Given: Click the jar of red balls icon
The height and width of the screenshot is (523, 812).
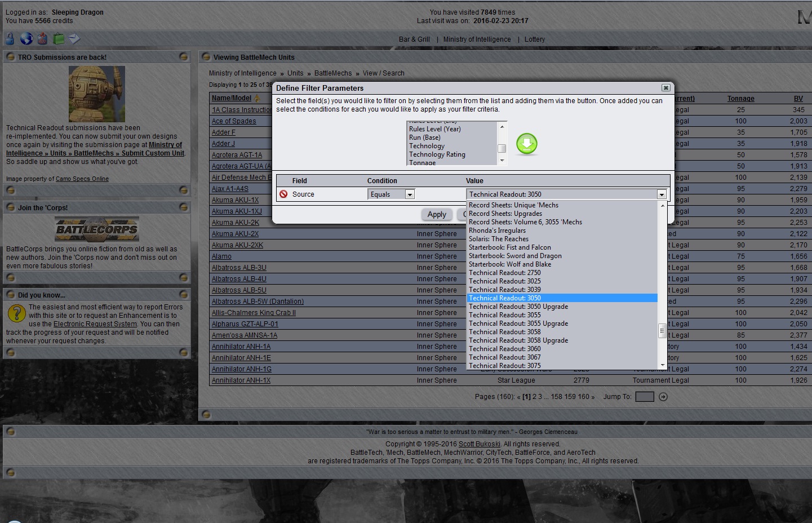Looking at the screenshot, I should coord(42,38).
